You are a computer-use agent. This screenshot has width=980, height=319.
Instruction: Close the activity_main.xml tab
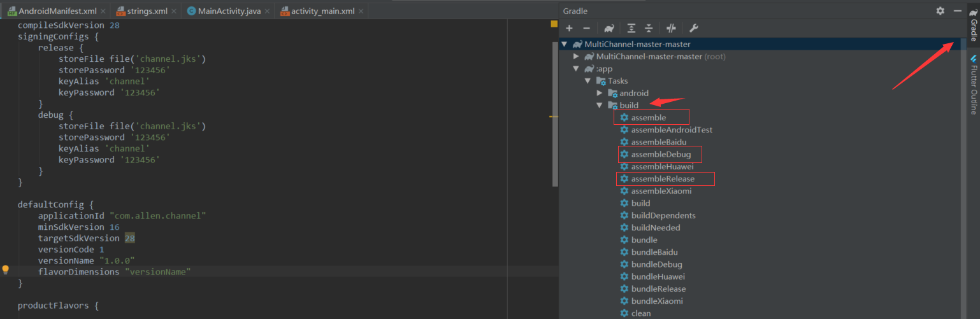point(363,11)
